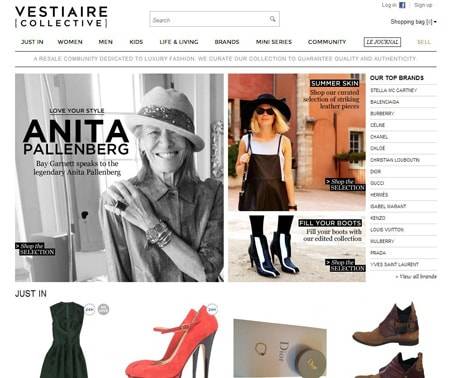This screenshot has height=378, width=450.
Task: Click Shop the Selection on Anita banner
Action: 35,249
